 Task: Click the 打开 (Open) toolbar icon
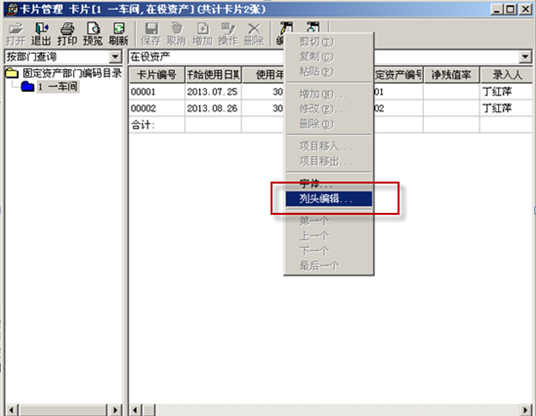pos(15,33)
